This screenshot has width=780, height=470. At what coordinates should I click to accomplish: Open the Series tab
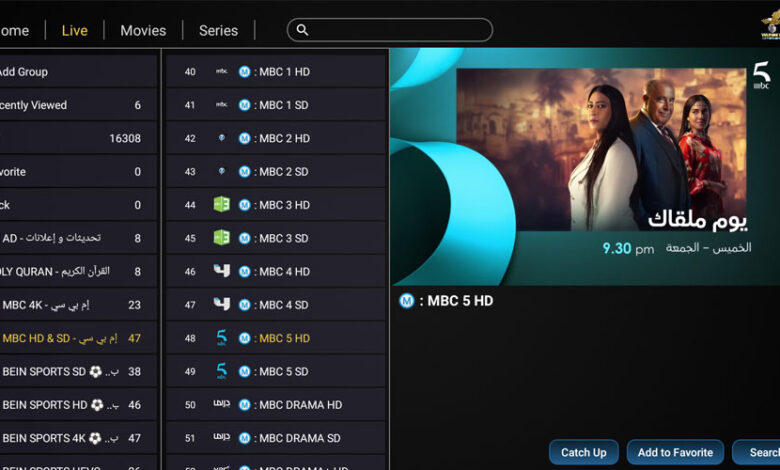218,30
